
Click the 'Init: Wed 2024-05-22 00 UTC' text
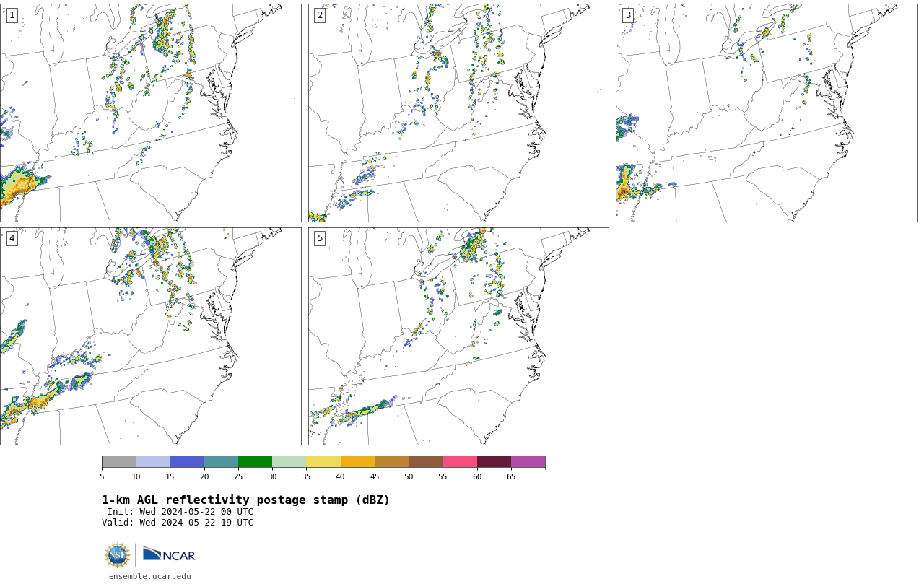180,512
